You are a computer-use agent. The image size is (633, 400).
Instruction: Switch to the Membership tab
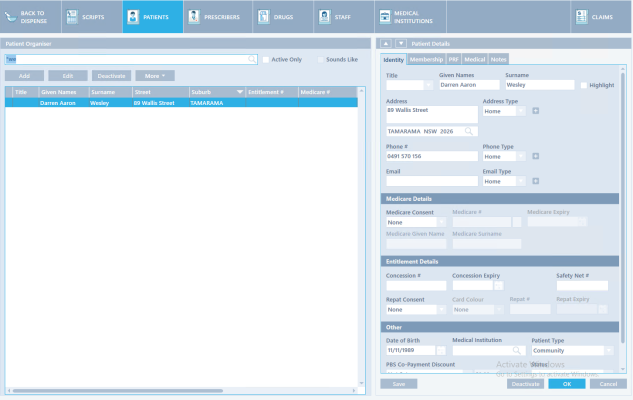point(426,59)
